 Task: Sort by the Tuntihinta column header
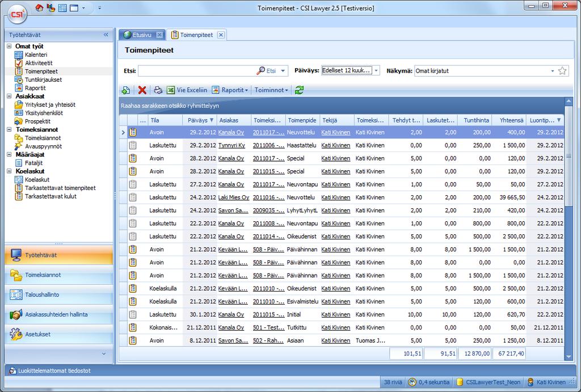[474, 120]
